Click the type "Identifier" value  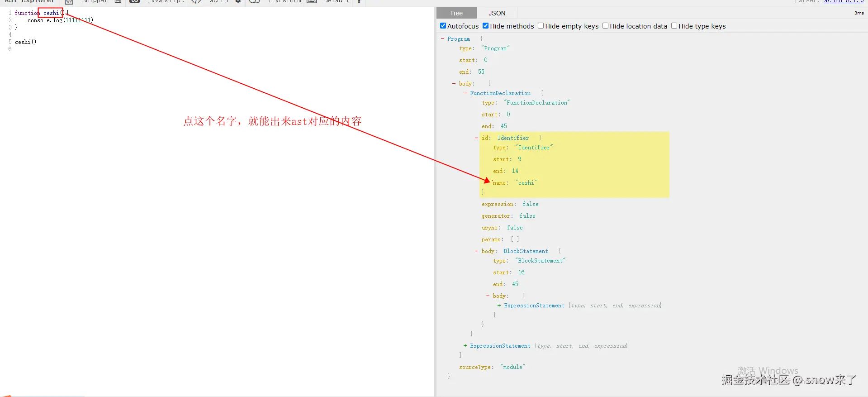point(534,148)
